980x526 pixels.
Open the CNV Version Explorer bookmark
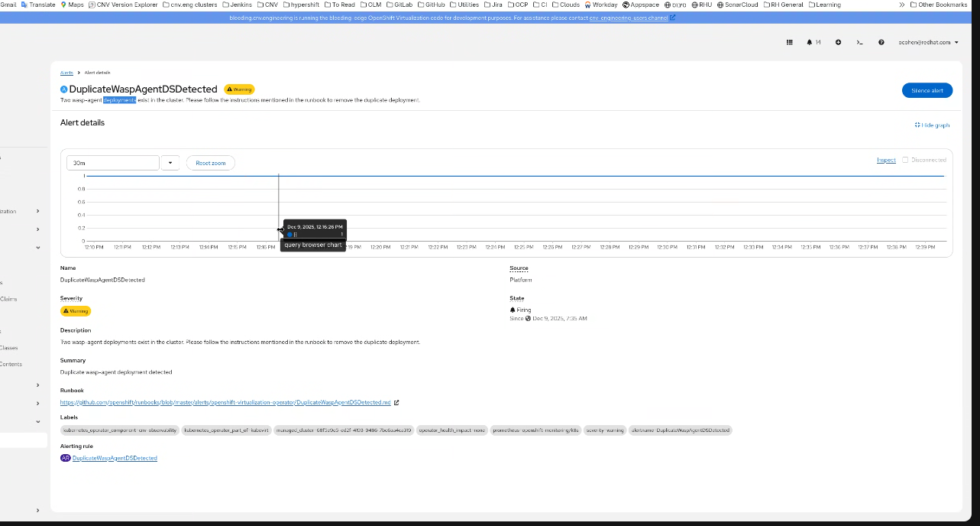point(124,5)
